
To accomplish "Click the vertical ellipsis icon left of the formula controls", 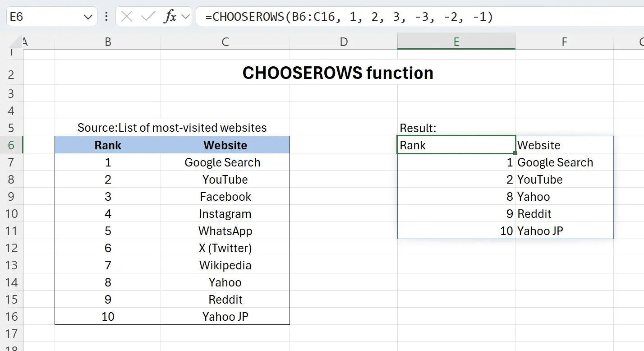I will (x=106, y=17).
